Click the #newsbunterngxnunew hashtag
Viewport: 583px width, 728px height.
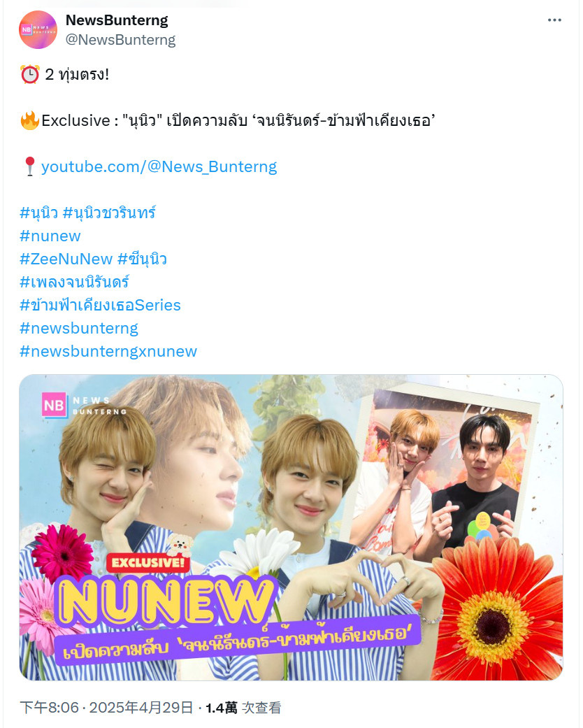coord(108,351)
